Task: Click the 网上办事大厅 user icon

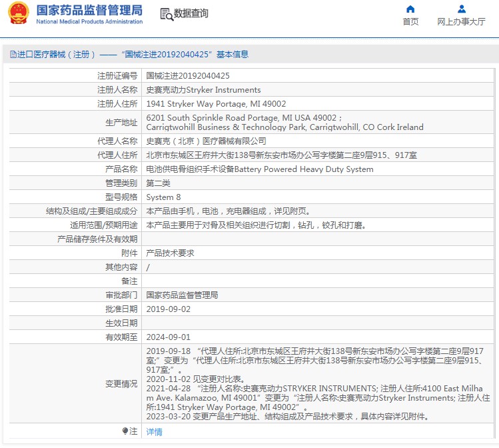Action: (x=462, y=9)
